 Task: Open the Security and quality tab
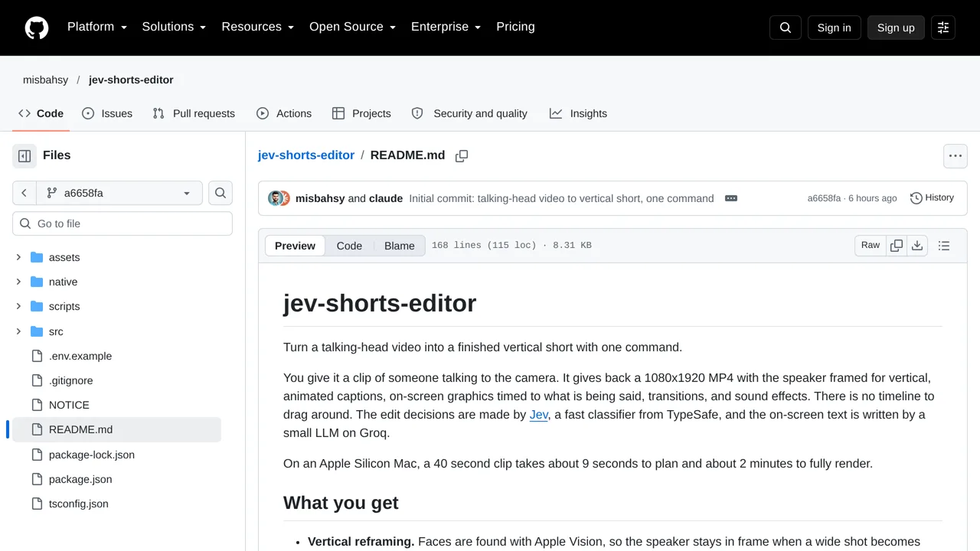[469, 113]
